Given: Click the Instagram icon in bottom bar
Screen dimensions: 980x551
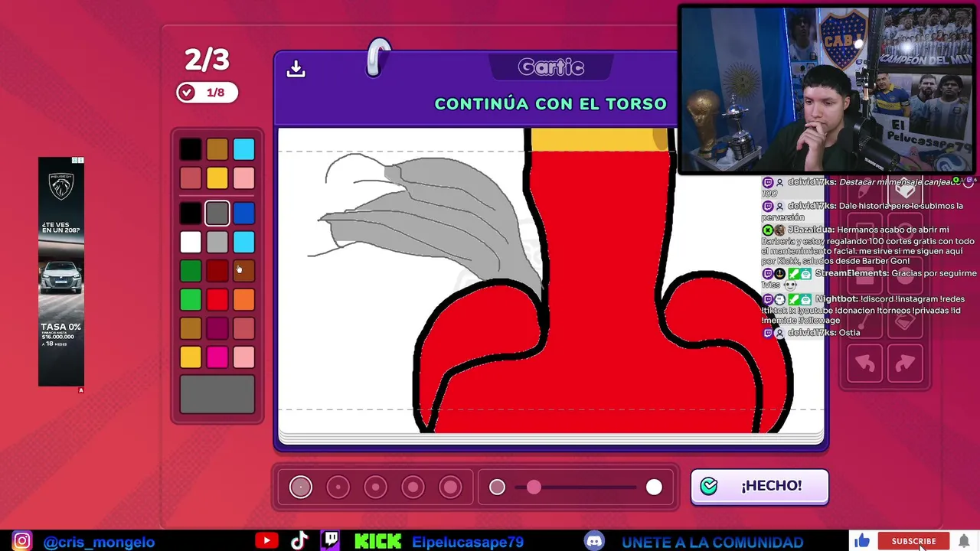Looking at the screenshot, I should (21, 541).
